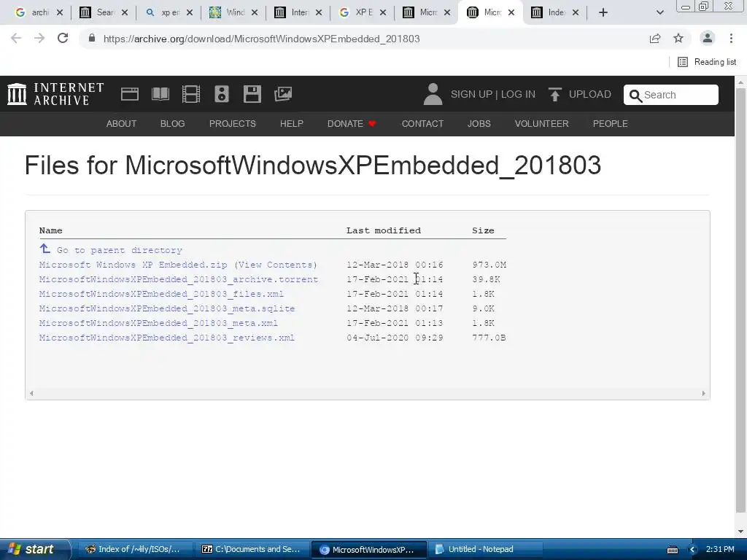This screenshot has width=747, height=560.
Task: Open a new tab with the plus icon
Action: (603, 12)
